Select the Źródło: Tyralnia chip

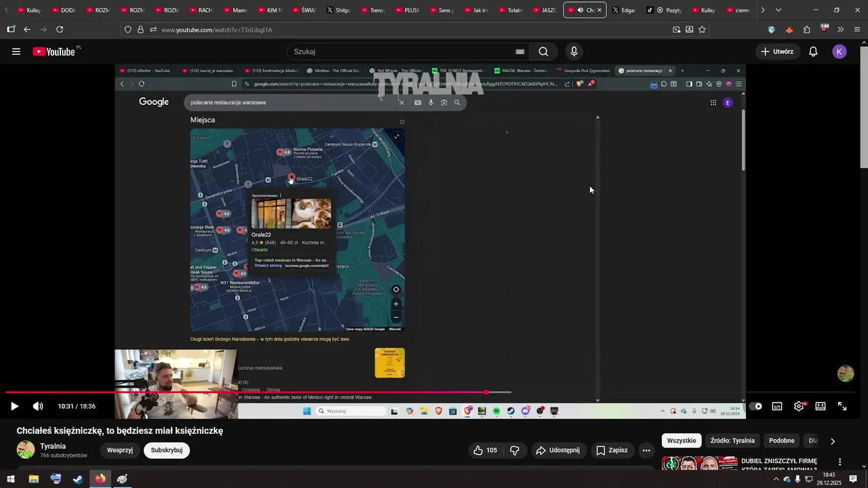coord(732,441)
